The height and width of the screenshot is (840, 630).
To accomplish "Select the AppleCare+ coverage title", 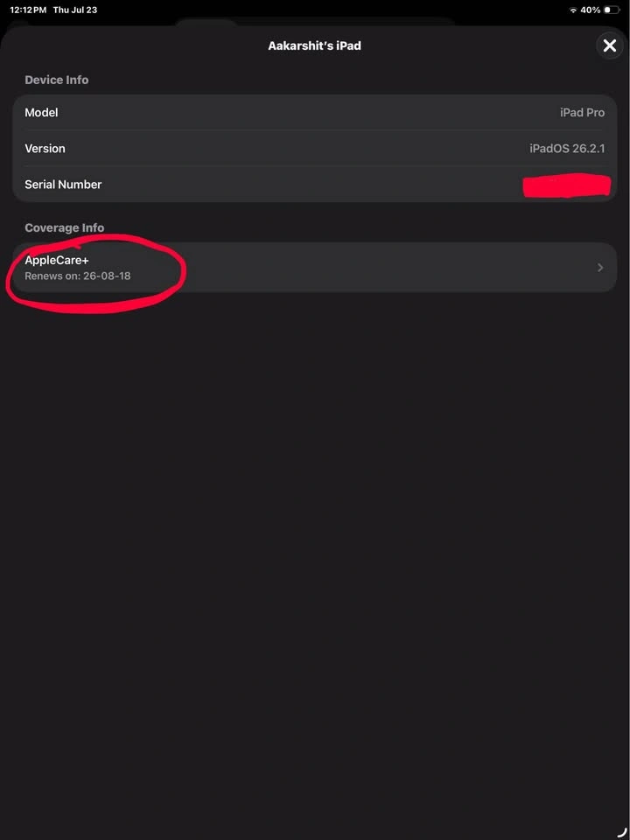I will pos(57,261).
